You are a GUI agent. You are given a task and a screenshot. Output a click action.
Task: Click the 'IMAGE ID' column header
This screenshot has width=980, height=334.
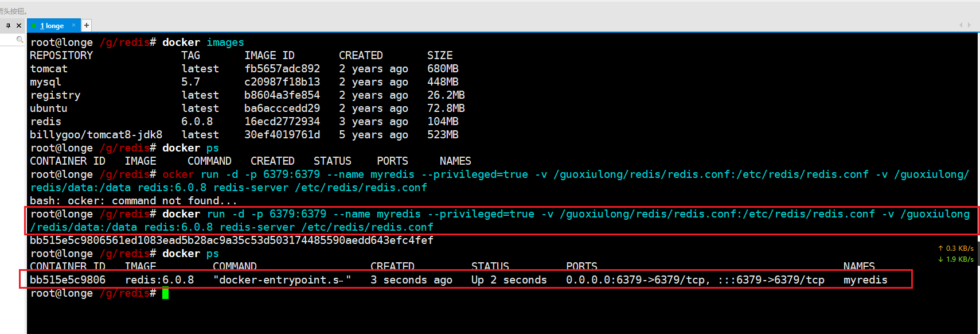click(x=270, y=56)
